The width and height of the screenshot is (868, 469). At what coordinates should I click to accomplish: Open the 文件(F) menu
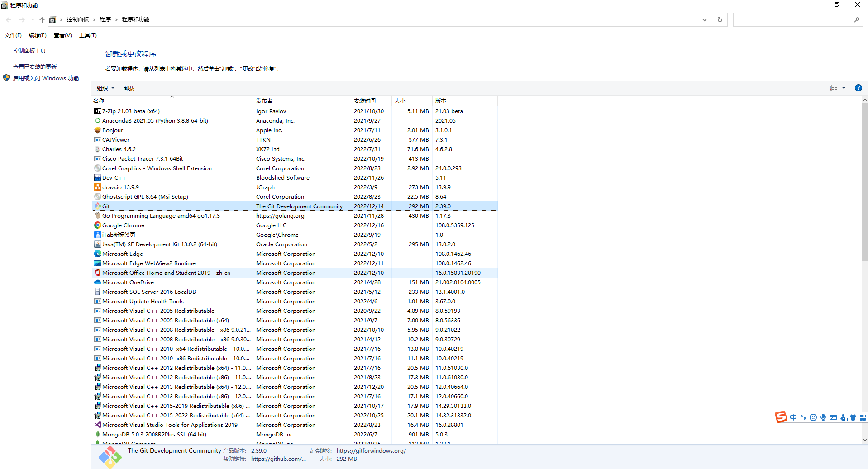13,35
